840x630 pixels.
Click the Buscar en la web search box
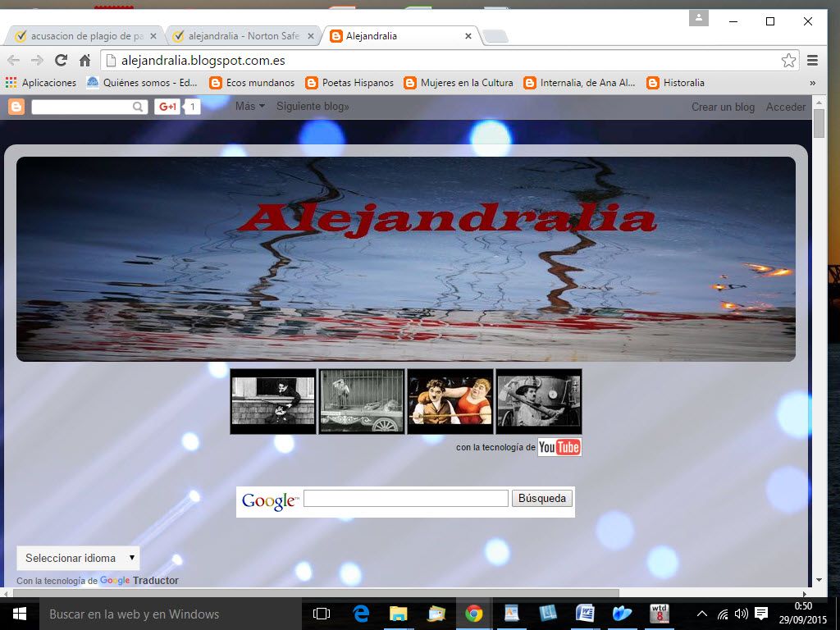171,614
